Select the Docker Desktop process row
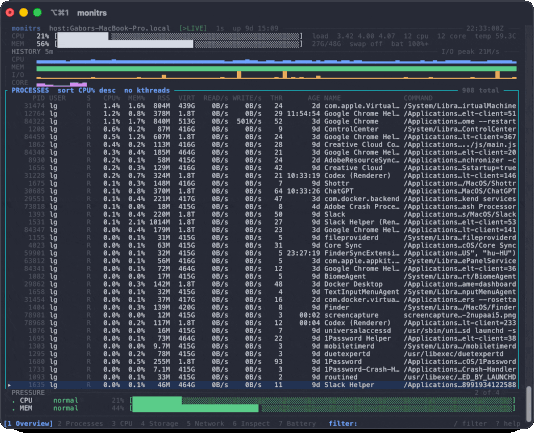 [x=262, y=284]
